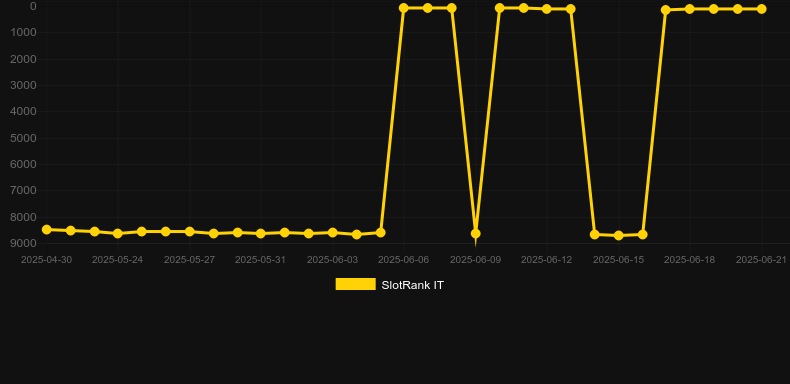Click the final data point for 2025-06-21
The image size is (790, 384).
point(761,9)
